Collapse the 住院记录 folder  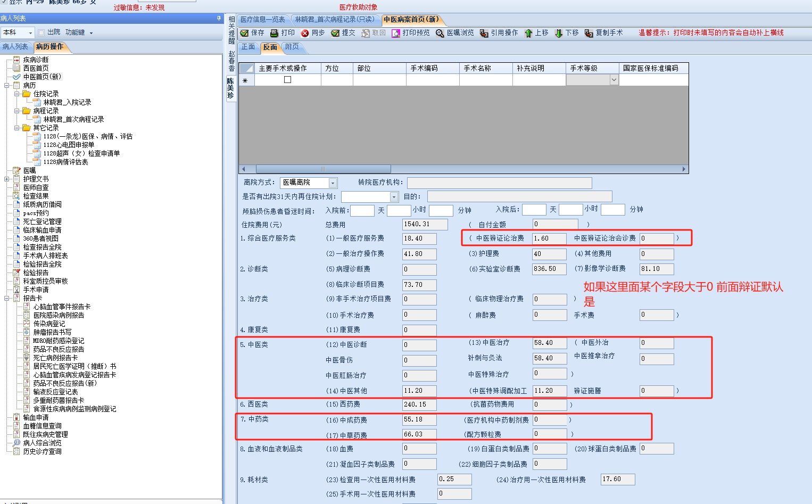(x=17, y=94)
